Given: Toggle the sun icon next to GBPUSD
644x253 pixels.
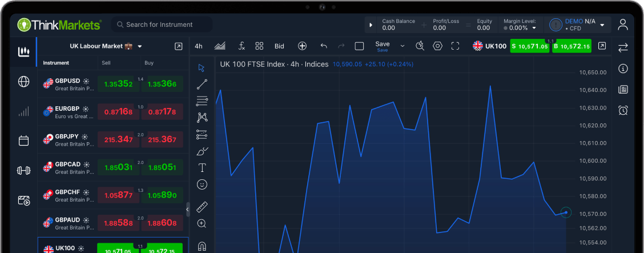Looking at the screenshot, I should pos(86,81).
